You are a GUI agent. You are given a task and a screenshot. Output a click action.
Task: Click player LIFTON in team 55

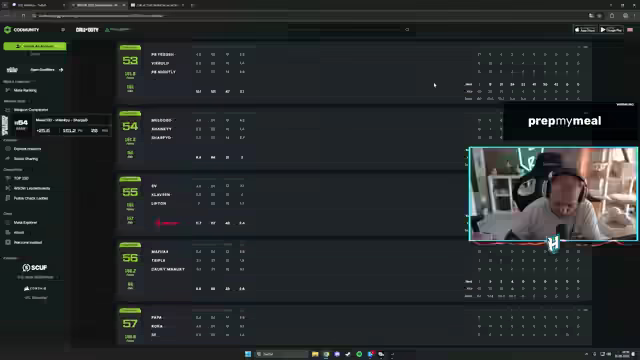(x=159, y=204)
